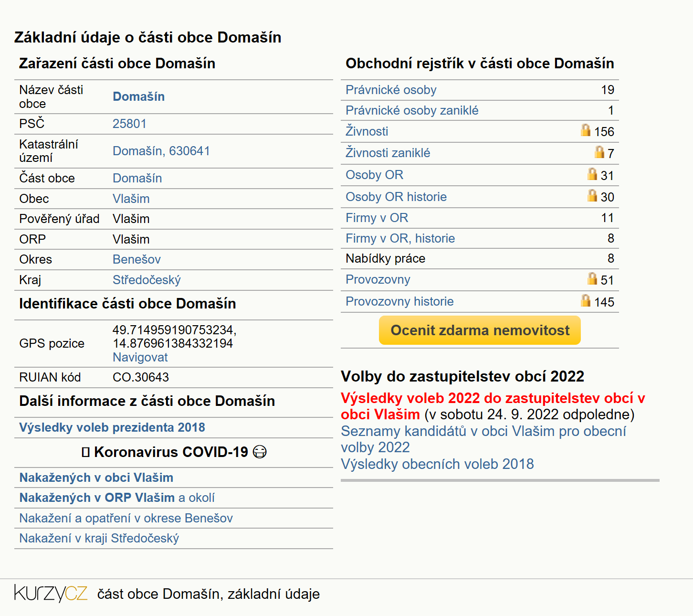This screenshot has height=616, width=693.
Task: Open Firmy v OR, historie link
Action: pyautogui.click(x=400, y=238)
